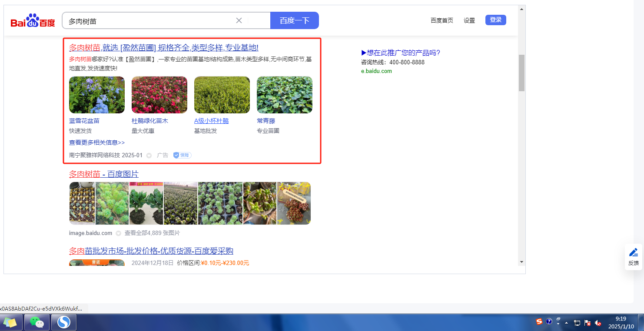This screenshot has width=644, height=331.
Task: Open the 设置 menu
Action: click(x=469, y=20)
